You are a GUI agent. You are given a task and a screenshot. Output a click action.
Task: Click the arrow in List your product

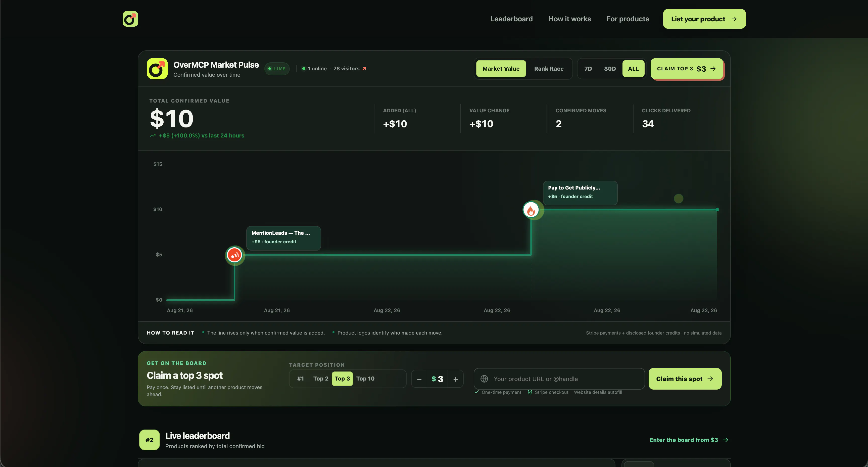click(x=734, y=19)
